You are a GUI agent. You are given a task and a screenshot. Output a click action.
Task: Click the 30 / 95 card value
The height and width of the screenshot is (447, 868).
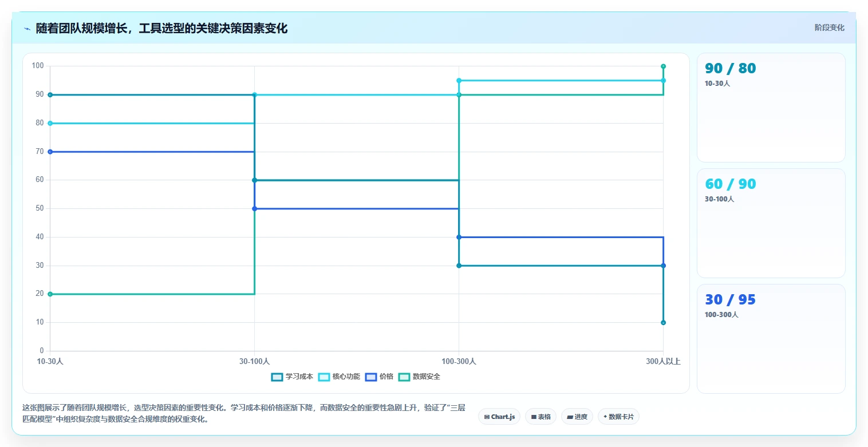[x=730, y=299]
